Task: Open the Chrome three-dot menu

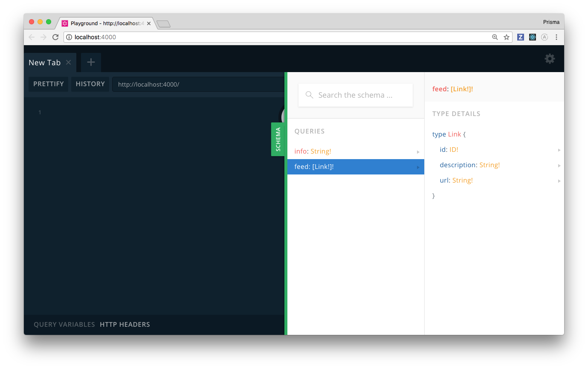Action: (x=556, y=37)
